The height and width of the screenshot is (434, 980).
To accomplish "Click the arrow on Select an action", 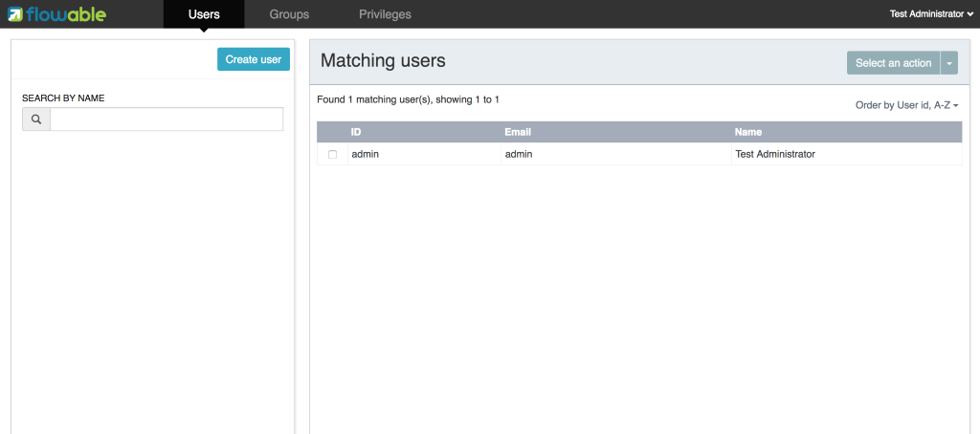I will coord(949,63).
